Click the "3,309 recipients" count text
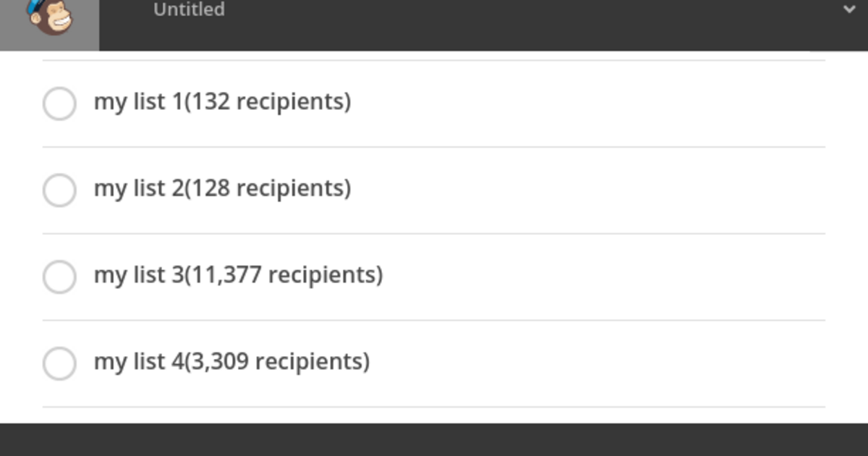868x456 pixels. click(x=278, y=361)
